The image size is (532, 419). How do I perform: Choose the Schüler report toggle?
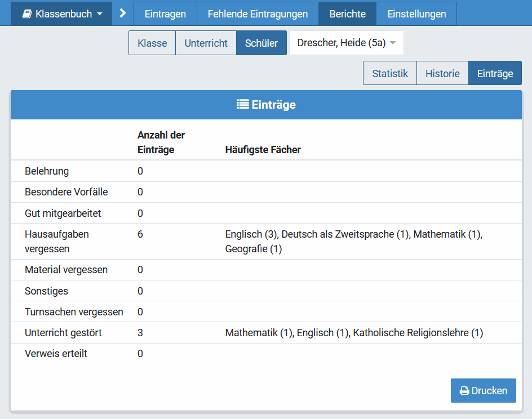coord(261,43)
